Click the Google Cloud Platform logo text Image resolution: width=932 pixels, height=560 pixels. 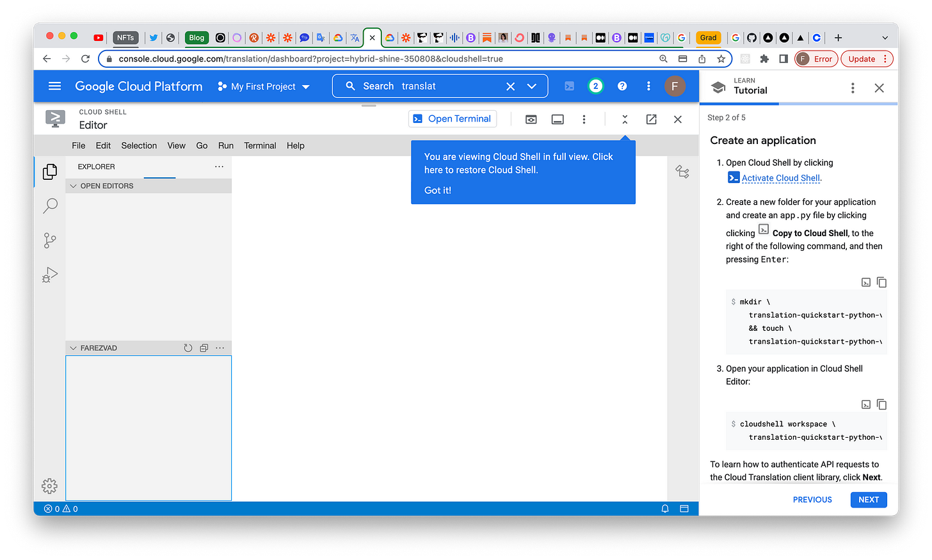[139, 86]
